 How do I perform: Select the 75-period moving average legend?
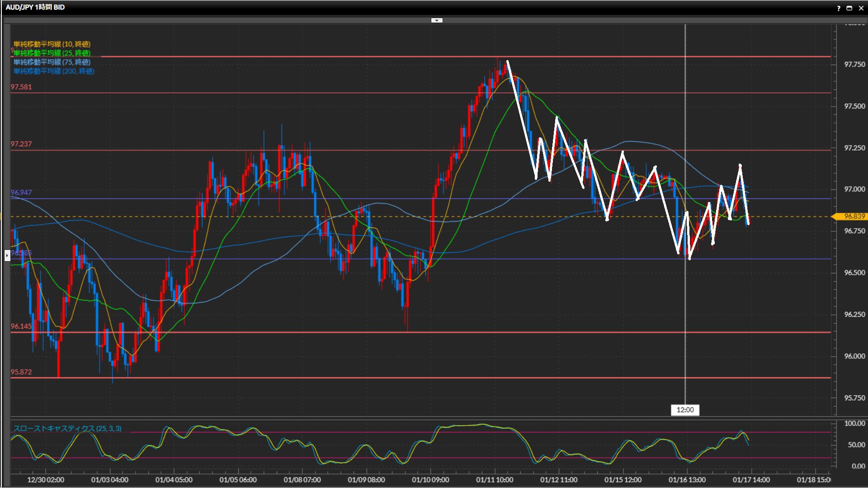[x=52, y=62]
